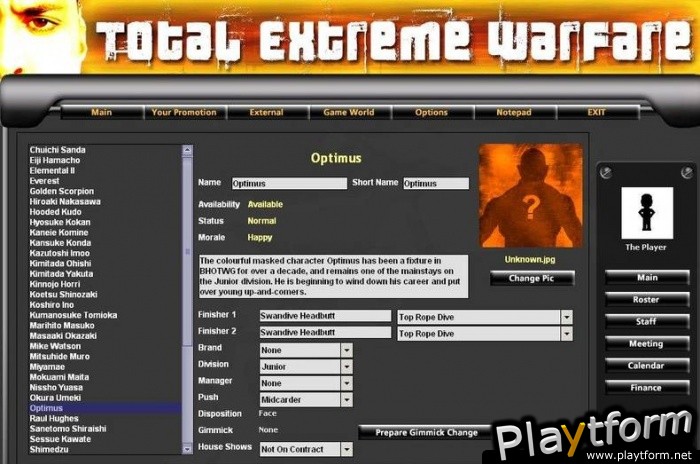700x464 pixels.
Task: Click The Player avatar icon
Action: pos(647,213)
